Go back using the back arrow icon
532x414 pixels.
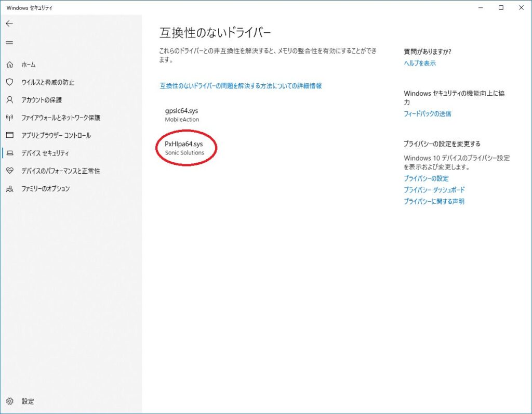tap(9, 23)
